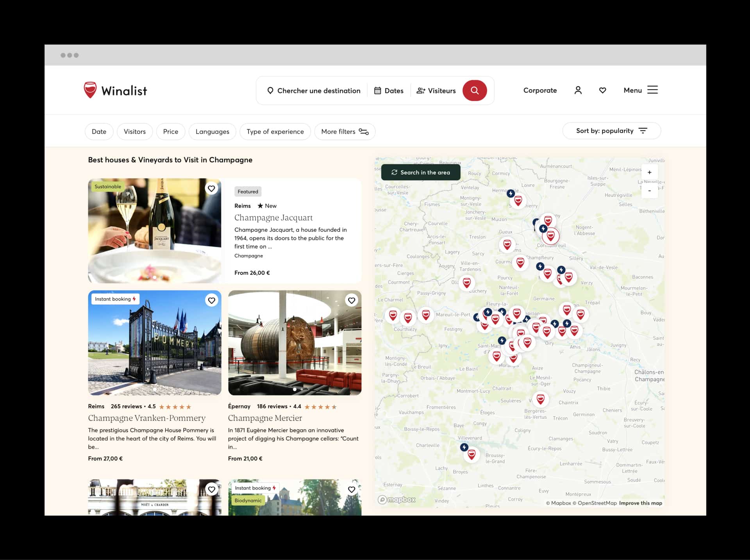Click the Sustainable badge
750x560 pixels.
(x=108, y=187)
